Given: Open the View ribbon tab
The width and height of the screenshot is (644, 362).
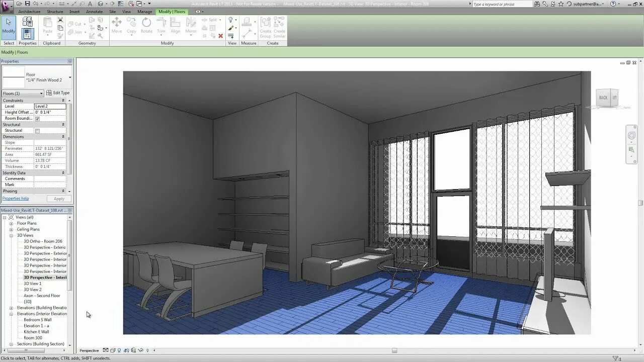Looking at the screenshot, I should pos(126,12).
